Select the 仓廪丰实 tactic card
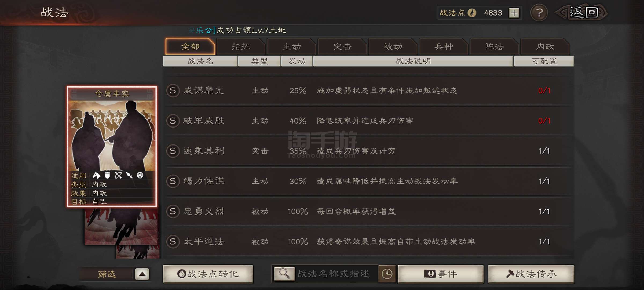Screen dimensions: 644x290 (112, 147)
